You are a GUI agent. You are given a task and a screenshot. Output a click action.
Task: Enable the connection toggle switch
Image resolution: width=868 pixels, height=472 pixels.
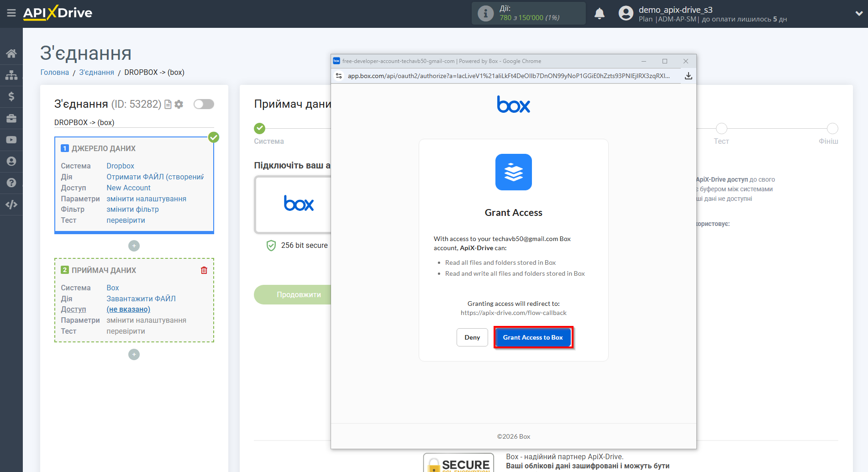204,104
